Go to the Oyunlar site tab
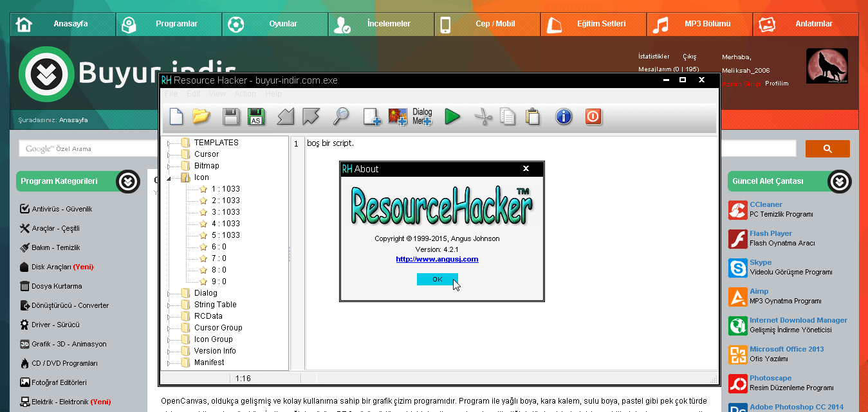The height and width of the screenshot is (412, 868). pos(275,24)
